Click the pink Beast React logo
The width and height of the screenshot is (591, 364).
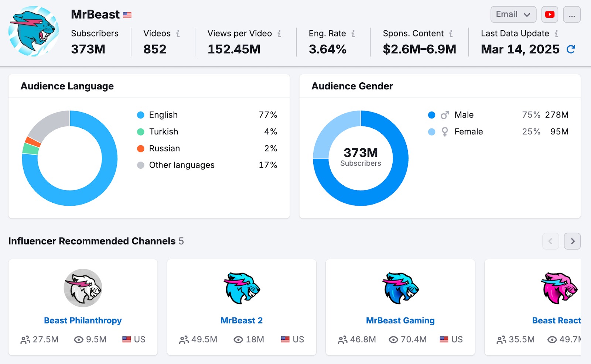pos(559,288)
